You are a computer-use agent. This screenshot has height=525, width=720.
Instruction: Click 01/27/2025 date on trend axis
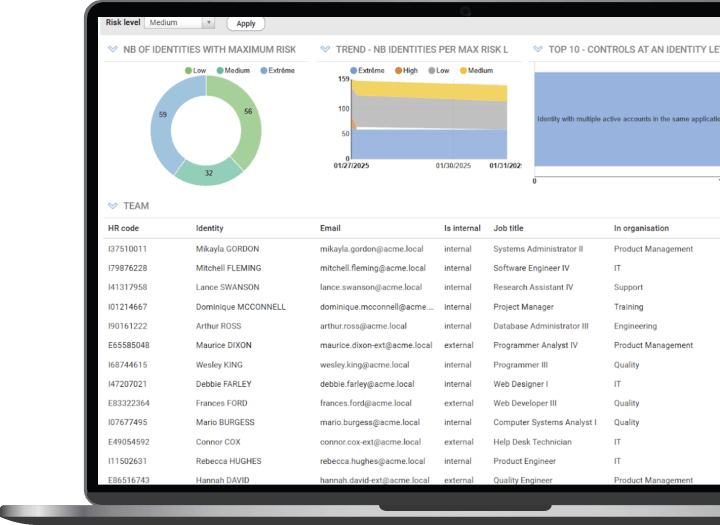(x=351, y=166)
